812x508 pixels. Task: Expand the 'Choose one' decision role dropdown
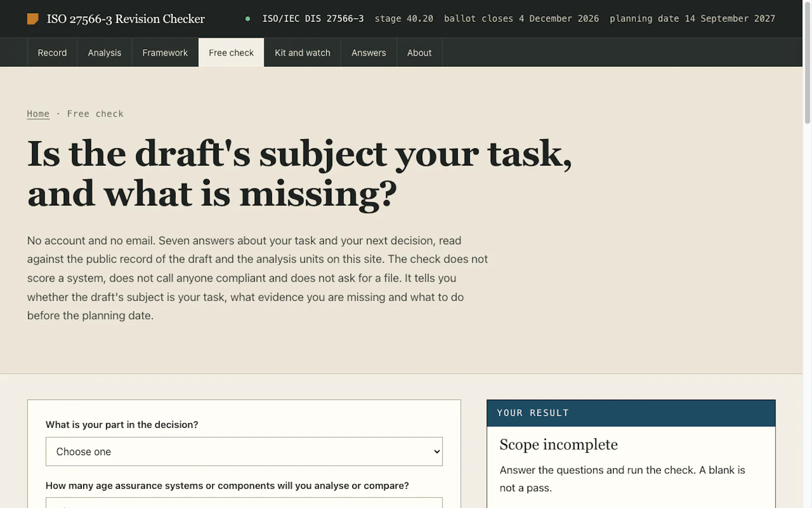point(244,452)
